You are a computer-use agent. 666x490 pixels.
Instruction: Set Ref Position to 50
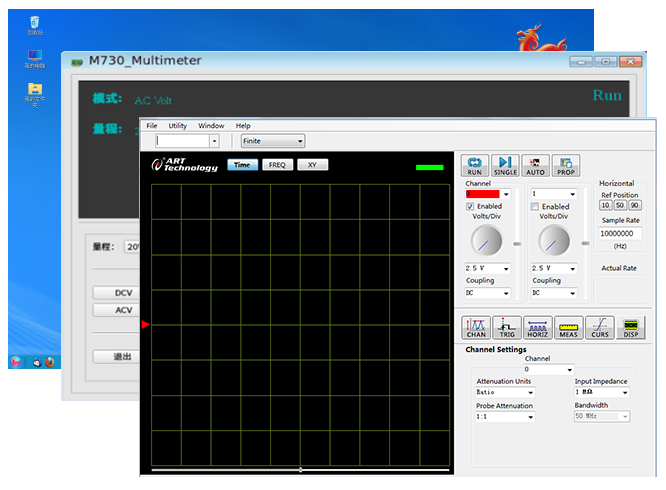pos(620,205)
